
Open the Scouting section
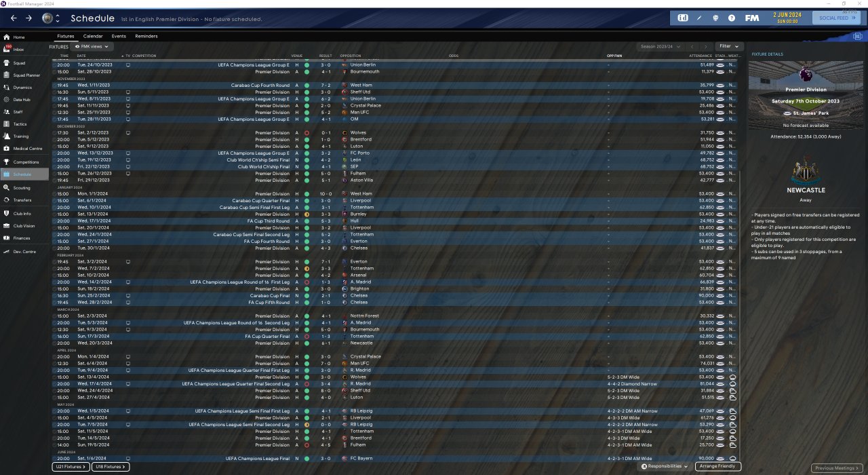pyautogui.click(x=22, y=188)
